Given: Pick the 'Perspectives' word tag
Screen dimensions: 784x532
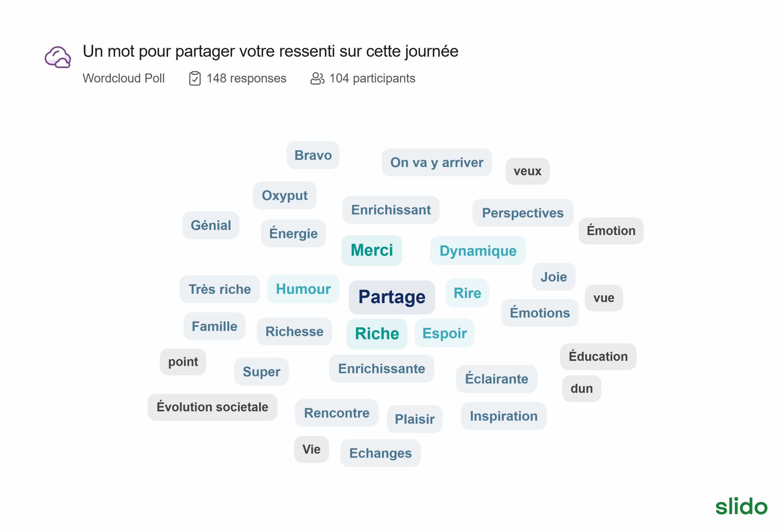Looking at the screenshot, I should click(522, 213).
